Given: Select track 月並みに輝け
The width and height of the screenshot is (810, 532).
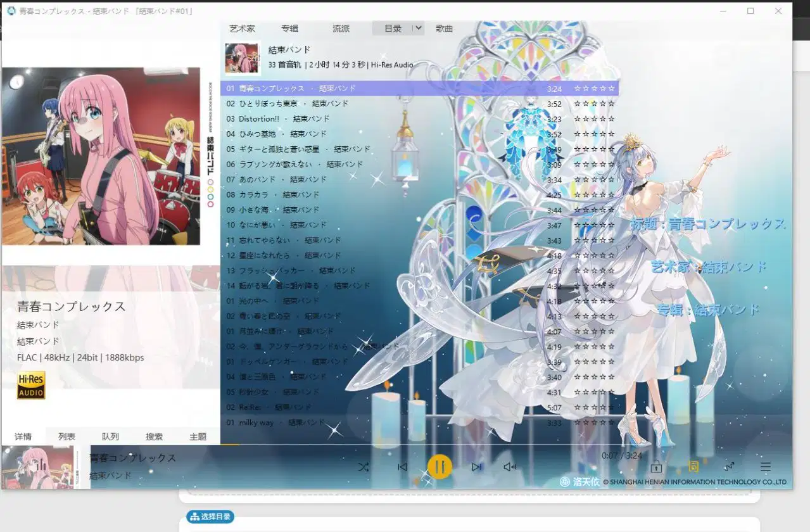Looking at the screenshot, I should [x=419, y=332].
